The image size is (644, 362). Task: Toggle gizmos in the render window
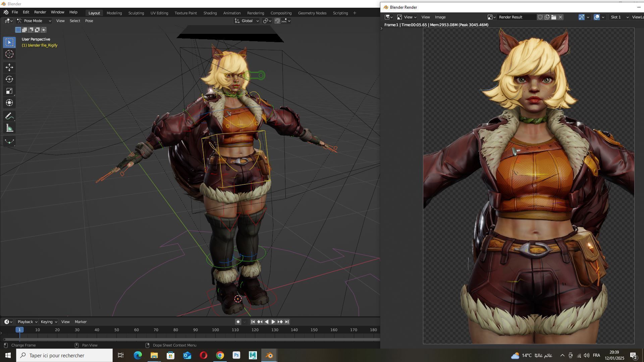tap(582, 17)
